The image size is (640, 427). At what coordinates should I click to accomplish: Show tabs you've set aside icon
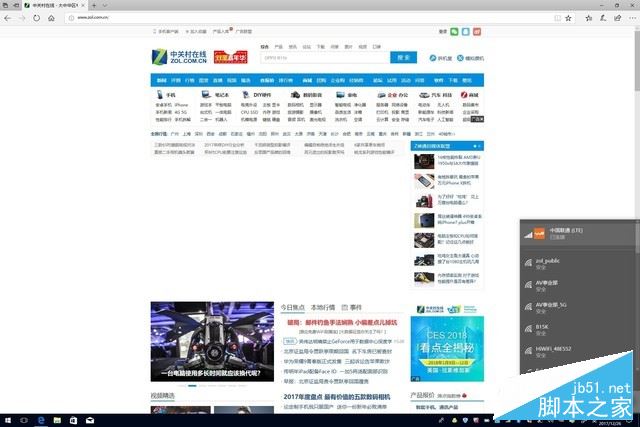tap(5, 5)
